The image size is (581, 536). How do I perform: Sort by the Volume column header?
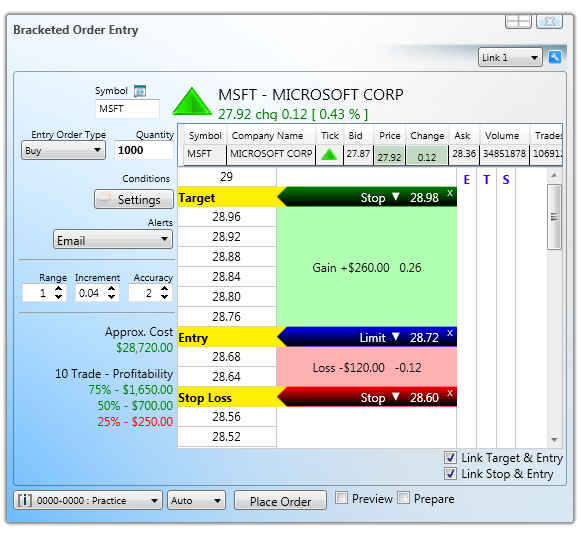coord(505,136)
